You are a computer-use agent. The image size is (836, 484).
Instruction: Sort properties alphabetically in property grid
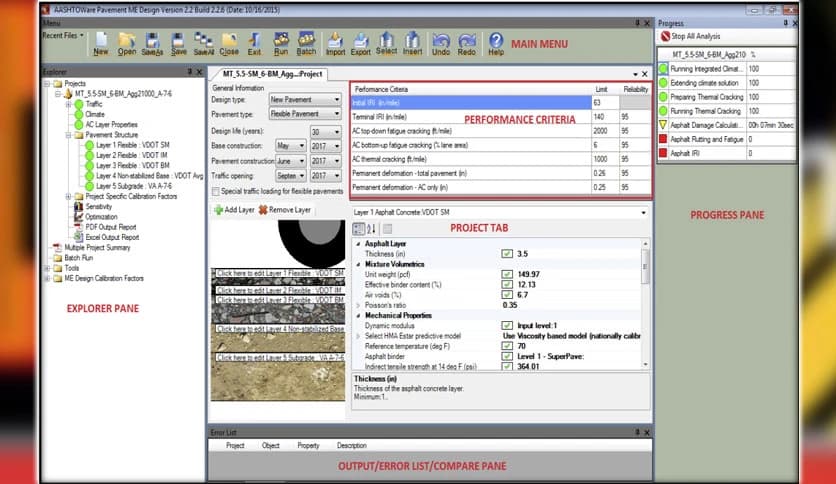[372, 230]
